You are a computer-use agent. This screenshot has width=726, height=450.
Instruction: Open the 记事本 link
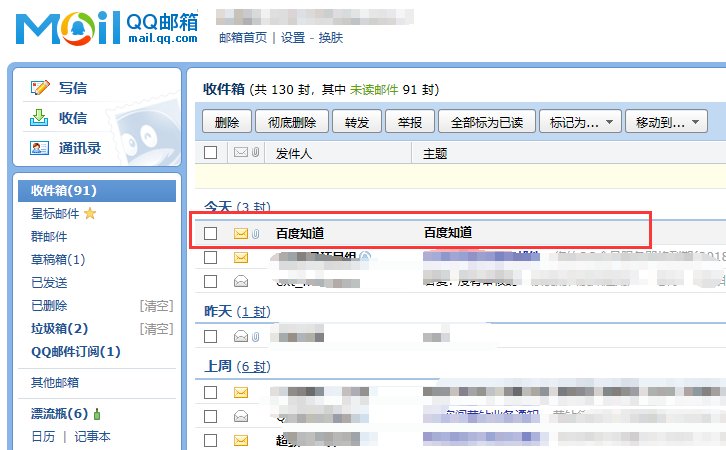tap(93, 437)
